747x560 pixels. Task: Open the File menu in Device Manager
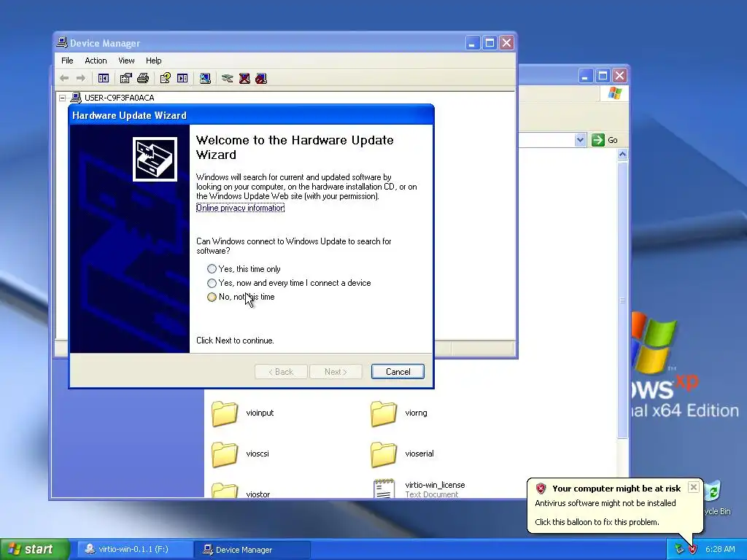(x=67, y=61)
